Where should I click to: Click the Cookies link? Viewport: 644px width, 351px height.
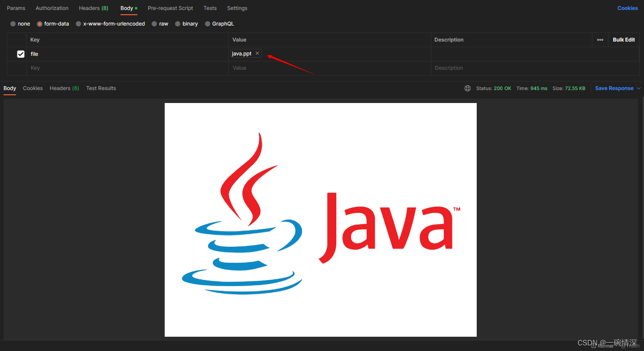(x=628, y=8)
